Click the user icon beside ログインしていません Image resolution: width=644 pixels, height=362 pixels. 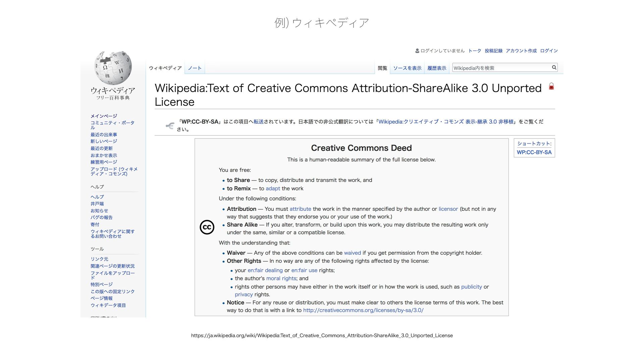pyautogui.click(x=417, y=51)
